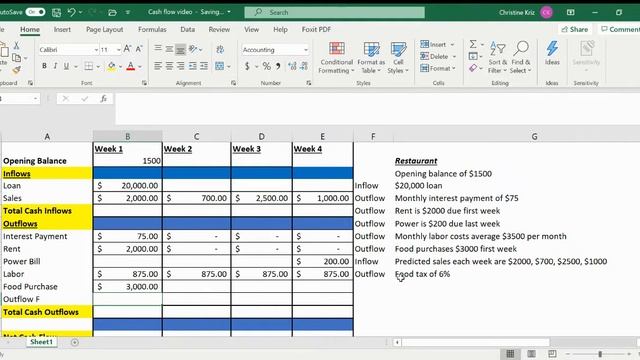640x360 pixels.
Task: Adjust the zoom slider handle
Action: [600, 354]
